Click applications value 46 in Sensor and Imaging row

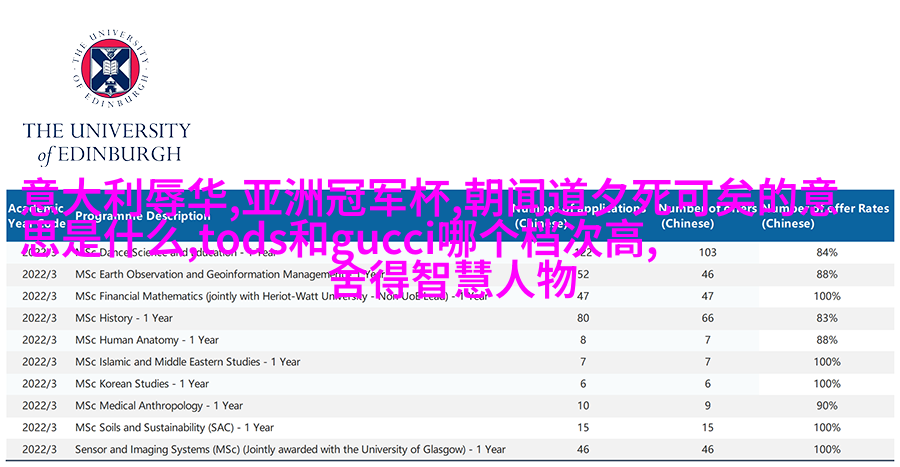click(583, 450)
